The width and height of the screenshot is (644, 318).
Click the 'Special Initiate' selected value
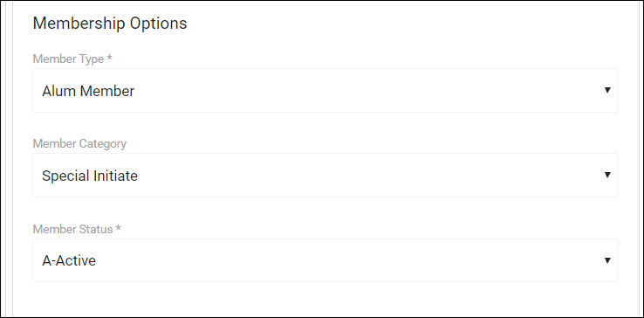pos(90,176)
